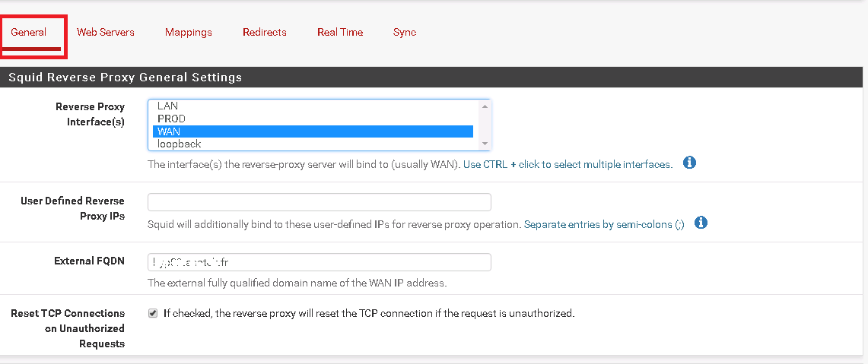Select WAN in the interface list
The height and width of the screenshot is (364, 868).
[x=313, y=131]
